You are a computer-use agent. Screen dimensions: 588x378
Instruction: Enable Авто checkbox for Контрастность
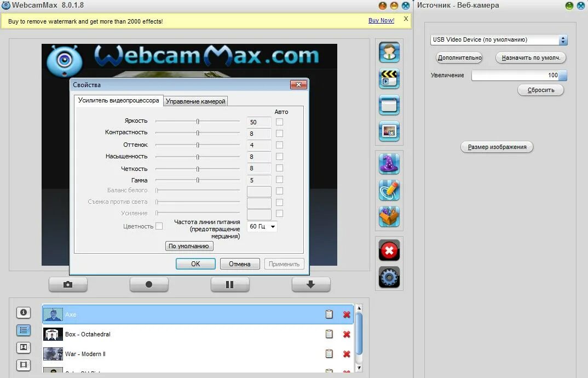click(279, 133)
